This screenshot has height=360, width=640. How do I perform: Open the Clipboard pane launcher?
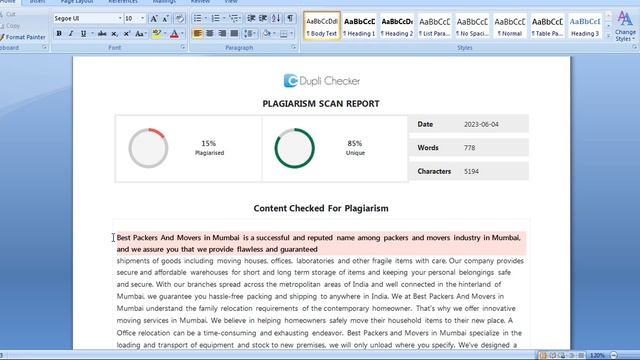44,47
